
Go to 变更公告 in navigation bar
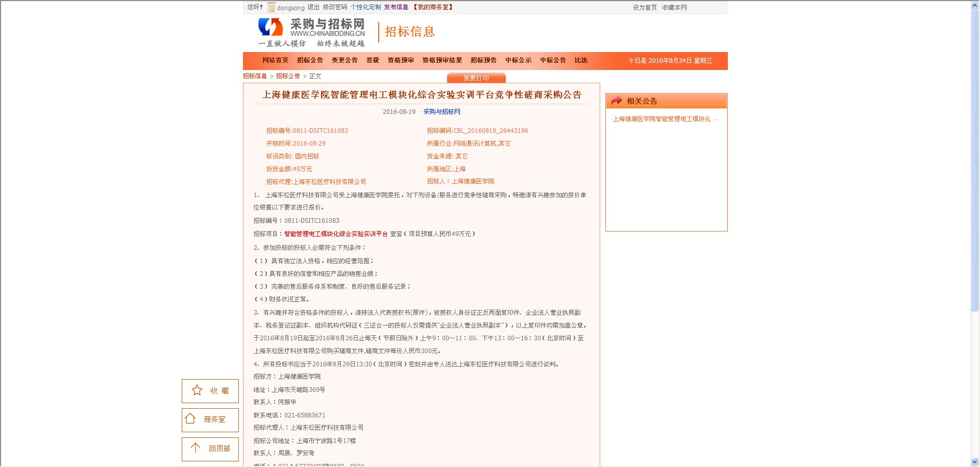[x=345, y=60]
